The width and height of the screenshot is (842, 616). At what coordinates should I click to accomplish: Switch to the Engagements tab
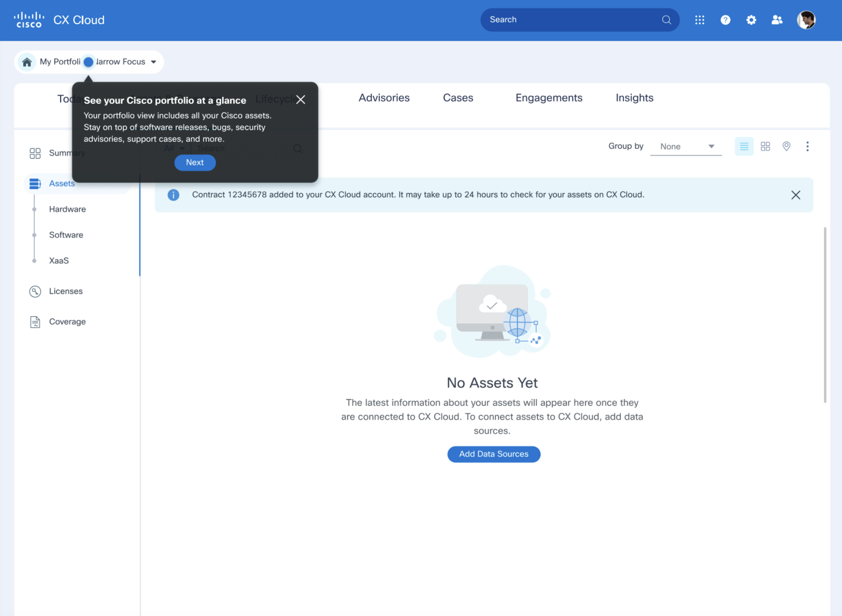coord(549,98)
